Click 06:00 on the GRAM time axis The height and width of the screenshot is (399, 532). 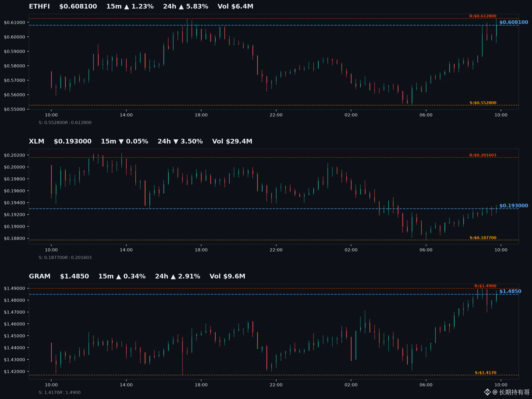click(x=426, y=385)
